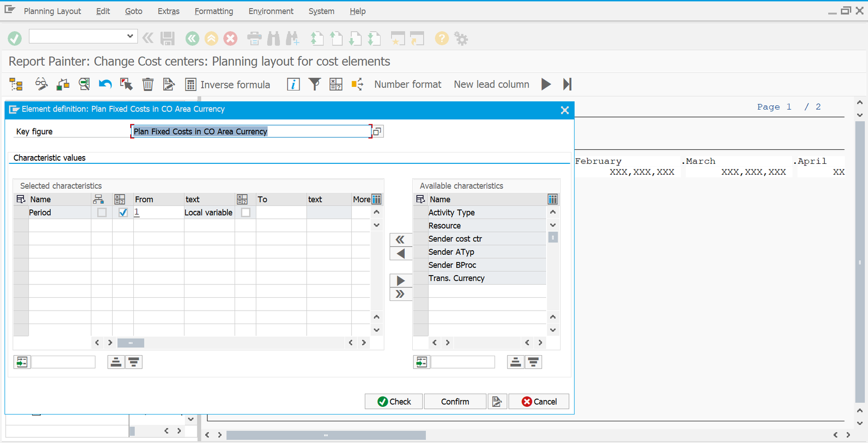The image size is (868, 443).
Task: Open Key figure value help button
Action: (378, 131)
